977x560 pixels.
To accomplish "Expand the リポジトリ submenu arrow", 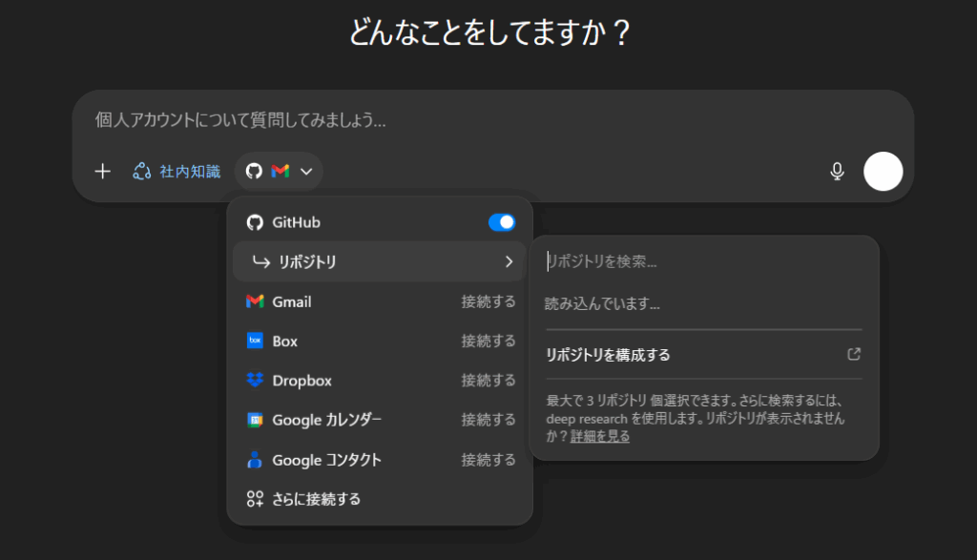I will point(509,261).
